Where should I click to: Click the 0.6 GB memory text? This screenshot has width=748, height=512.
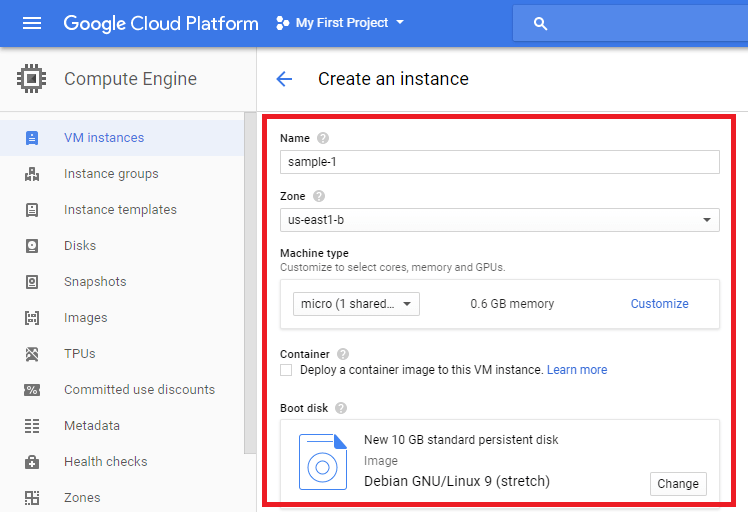click(512, 303)
